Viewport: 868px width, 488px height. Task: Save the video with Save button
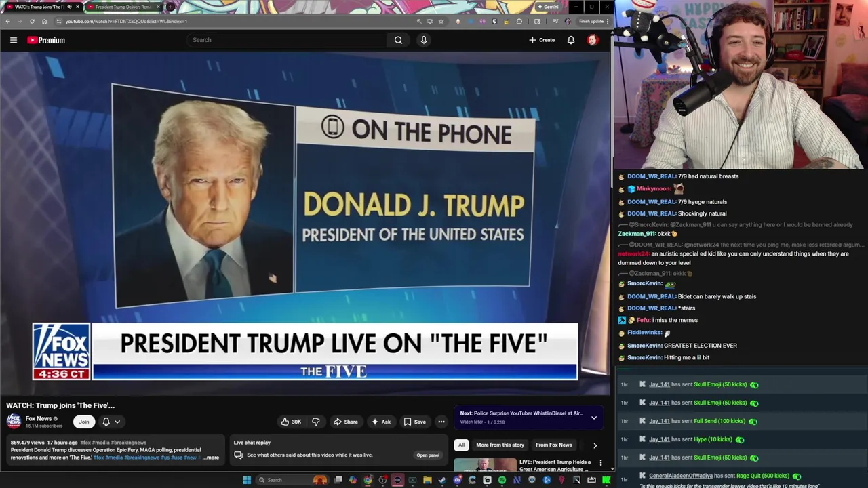point(414,422)
